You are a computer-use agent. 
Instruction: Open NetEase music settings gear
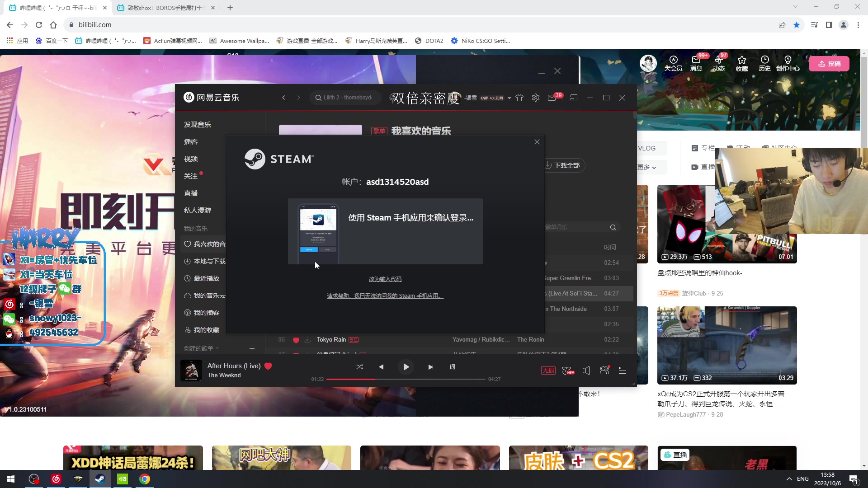tap(536, 98)
